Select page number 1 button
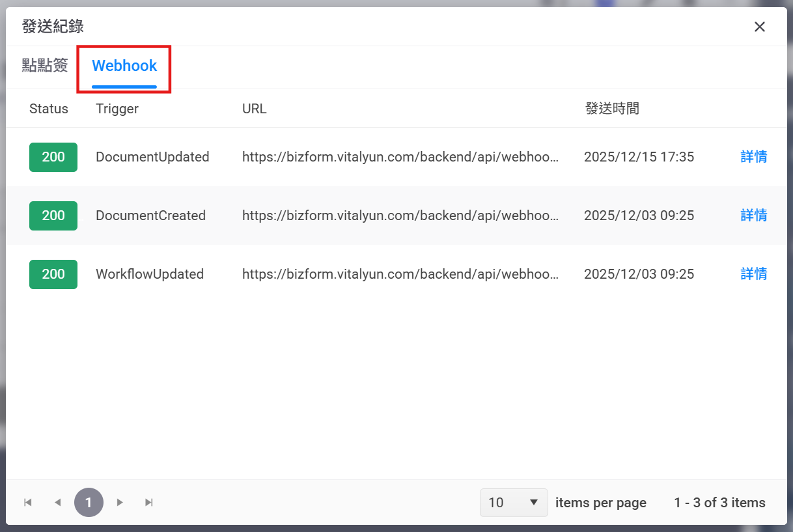The width and height of the screenshot is (793, 532). click(89, 502)
